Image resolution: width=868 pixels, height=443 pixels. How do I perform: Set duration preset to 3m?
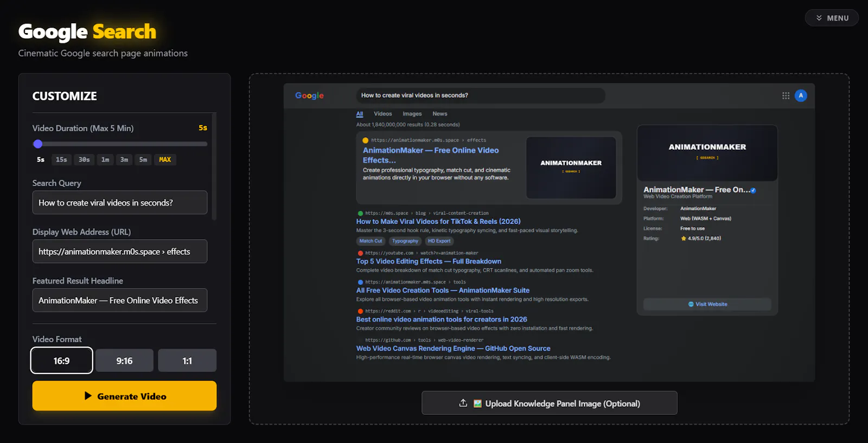(x=124, y=159)
